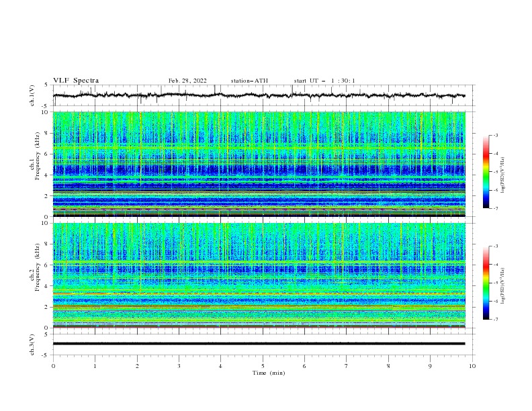
Task: Click the ch.2 spectrogram plot
Action: click(x=259, y=275)
